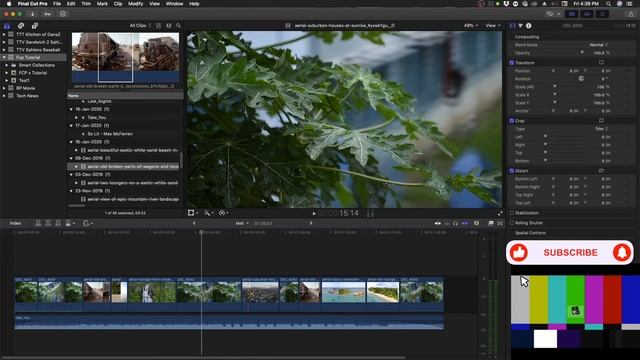Open the All Clips filter dropdown
The height and width of the screenshot is (360, 640).
tap(140, 25)
